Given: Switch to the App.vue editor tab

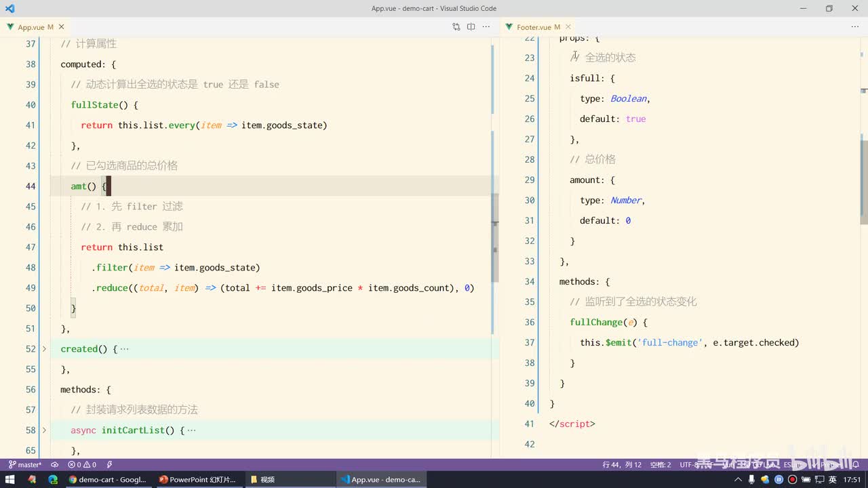Looking at the screenshot, I should tap(31, 27).
